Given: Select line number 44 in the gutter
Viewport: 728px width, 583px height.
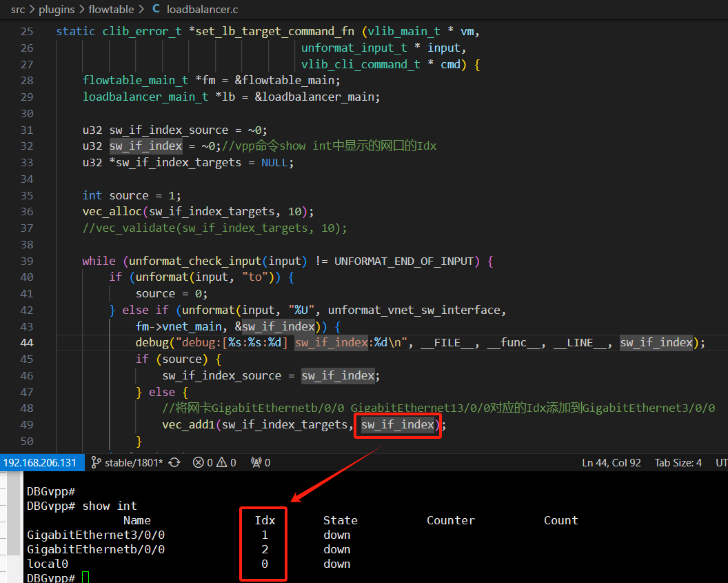Looking at the screenshot, I should point(26,342).
